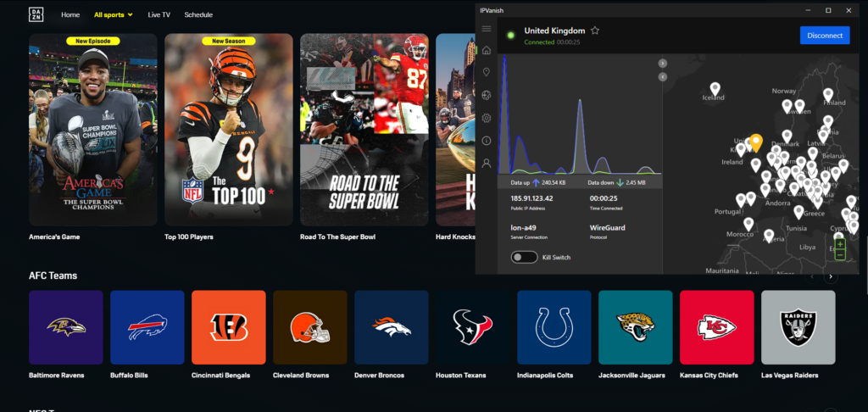Open the globe sidebar icon in IPVanish
868x412 pixels.
(x=487, y=95)
